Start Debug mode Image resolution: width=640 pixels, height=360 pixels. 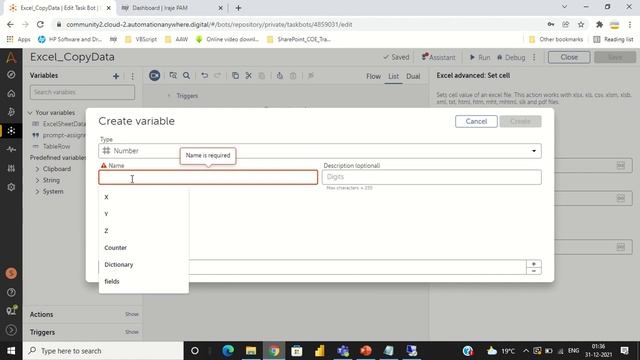pyautogui.click(x=511, y=57)
